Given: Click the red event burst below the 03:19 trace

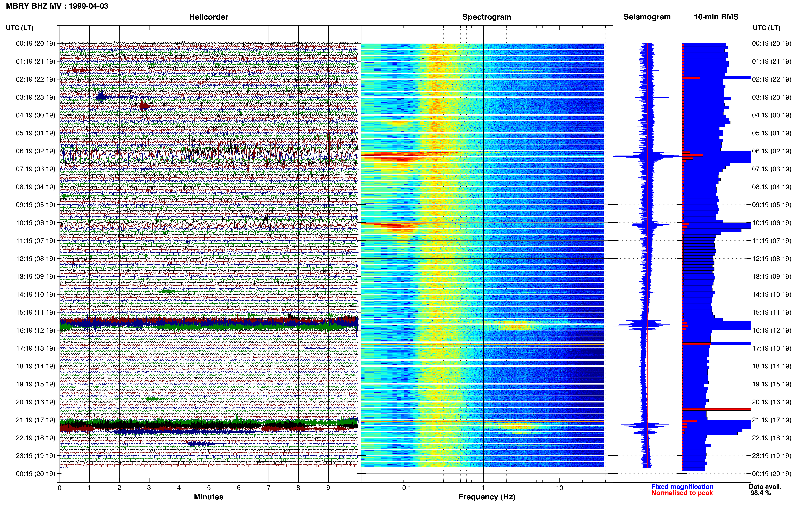Looking at the screenshot, I should 145,106.
